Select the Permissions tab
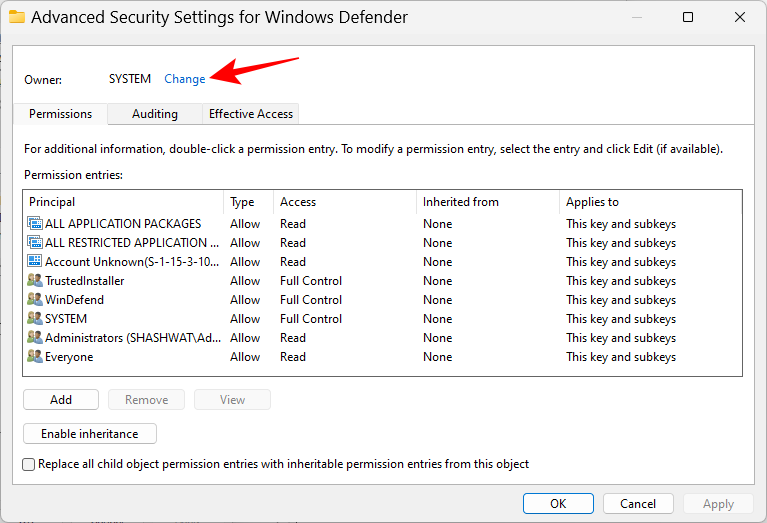Image resolution: width=767 pixels, height=523 pixels. tap(61, 114)
